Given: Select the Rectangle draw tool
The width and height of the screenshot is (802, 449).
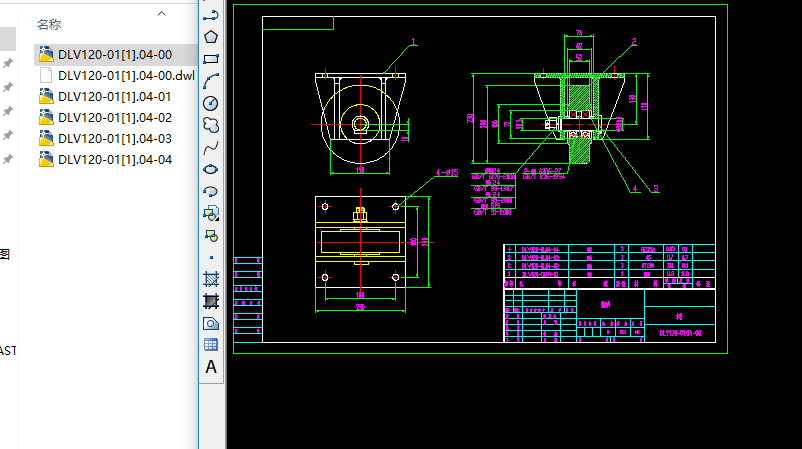Looking at the screenshot, I should point(211,58).
